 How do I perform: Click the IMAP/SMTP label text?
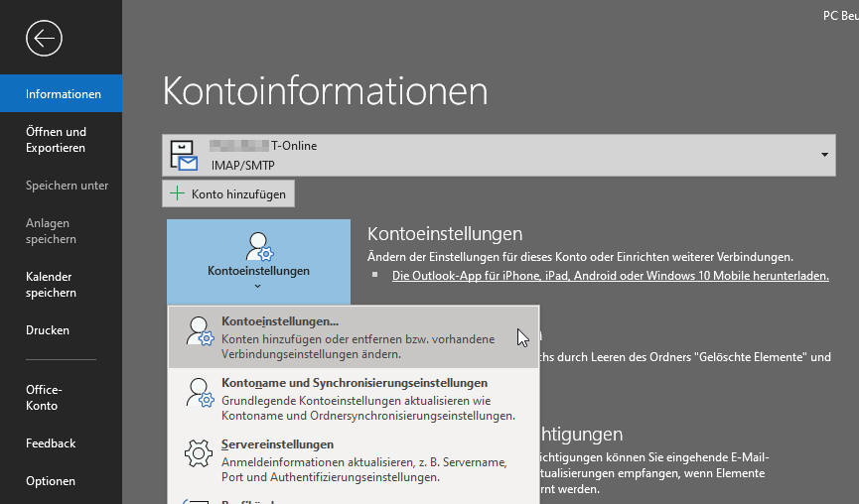coord(243,166)
